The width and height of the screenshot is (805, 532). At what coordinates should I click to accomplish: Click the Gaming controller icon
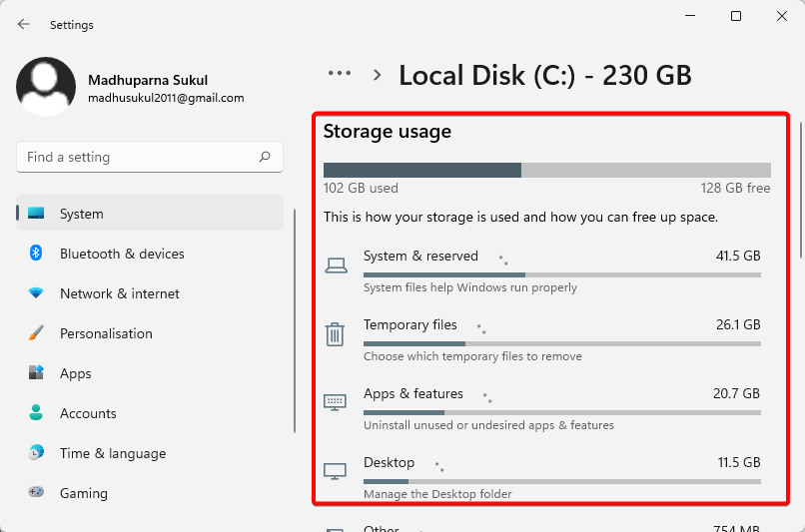click(x=36, y=492)
